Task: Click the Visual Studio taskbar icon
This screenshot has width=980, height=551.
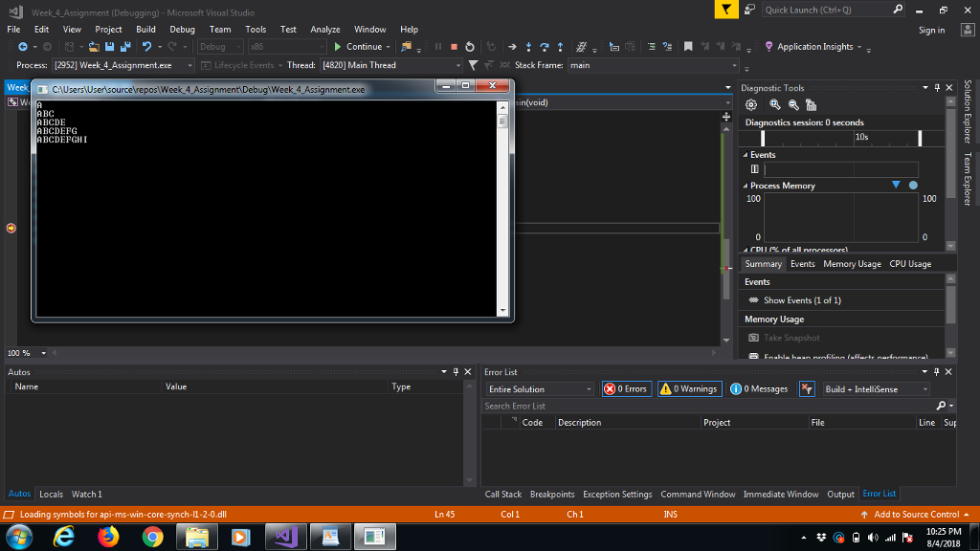Action: 284,538
